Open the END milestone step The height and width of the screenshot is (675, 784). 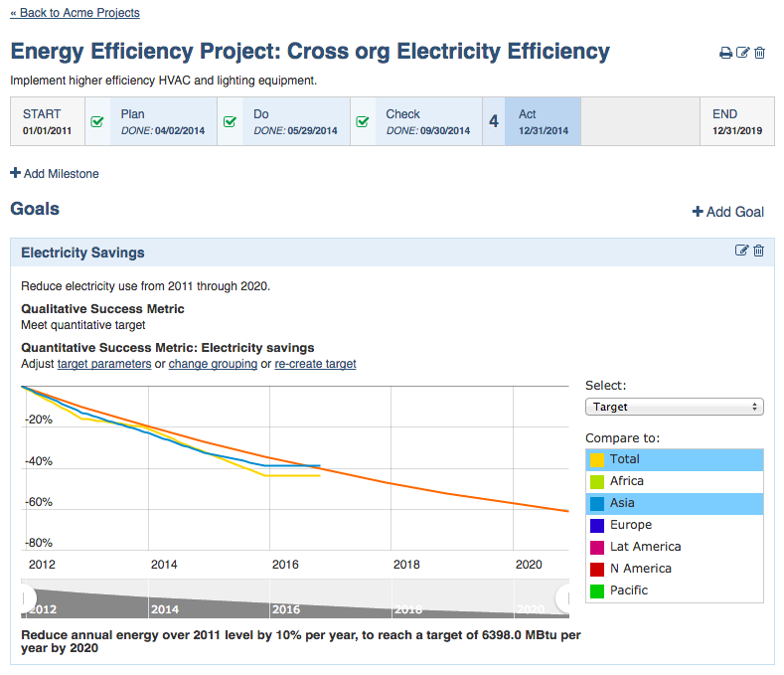pyautogui.click(x=736, y=121)
